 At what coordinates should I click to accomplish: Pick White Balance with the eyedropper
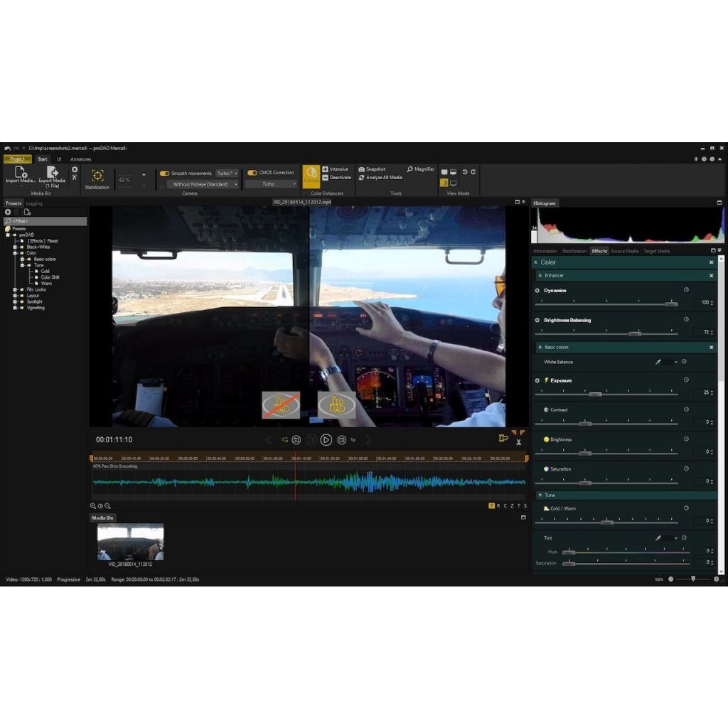[x=658, y=362]
